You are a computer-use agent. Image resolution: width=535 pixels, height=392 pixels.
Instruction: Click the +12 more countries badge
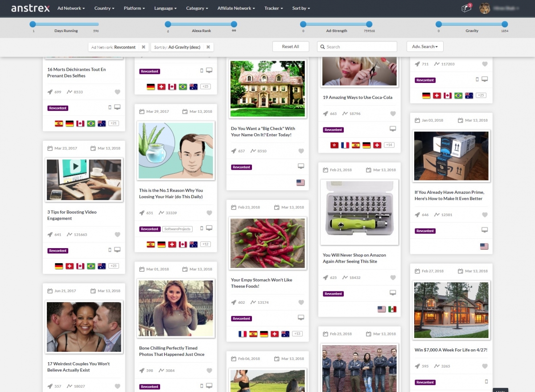[206, 244]
